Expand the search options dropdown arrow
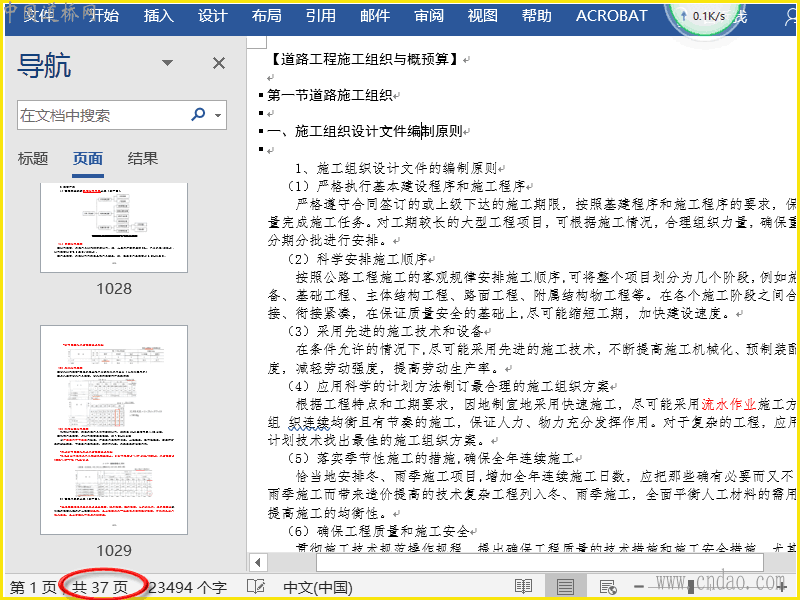This screenshot has width=800, height=600. coord(218,115)
